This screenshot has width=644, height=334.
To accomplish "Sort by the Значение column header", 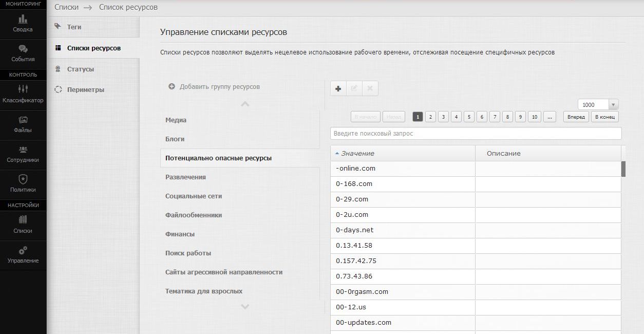I will (x=403, y=153).
